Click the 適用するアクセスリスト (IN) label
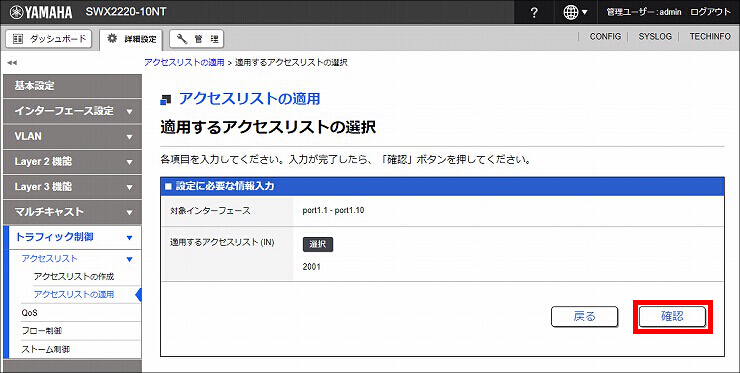The image size is (740, 373). [222, 242]
